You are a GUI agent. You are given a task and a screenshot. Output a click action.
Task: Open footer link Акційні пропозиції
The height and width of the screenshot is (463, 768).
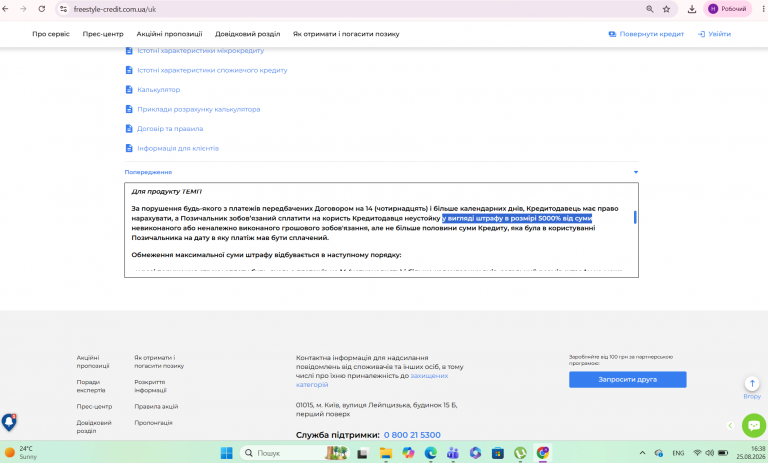pos(93,362)
